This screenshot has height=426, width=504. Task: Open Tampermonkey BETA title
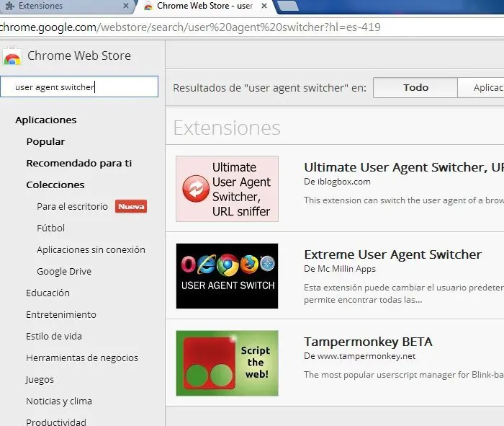tap(368, 342)
